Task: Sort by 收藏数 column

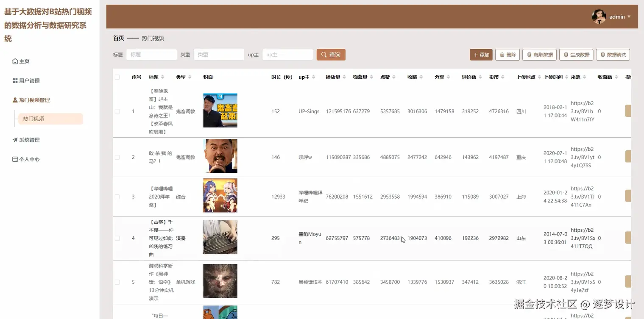Action: click(x=616, y=77)
